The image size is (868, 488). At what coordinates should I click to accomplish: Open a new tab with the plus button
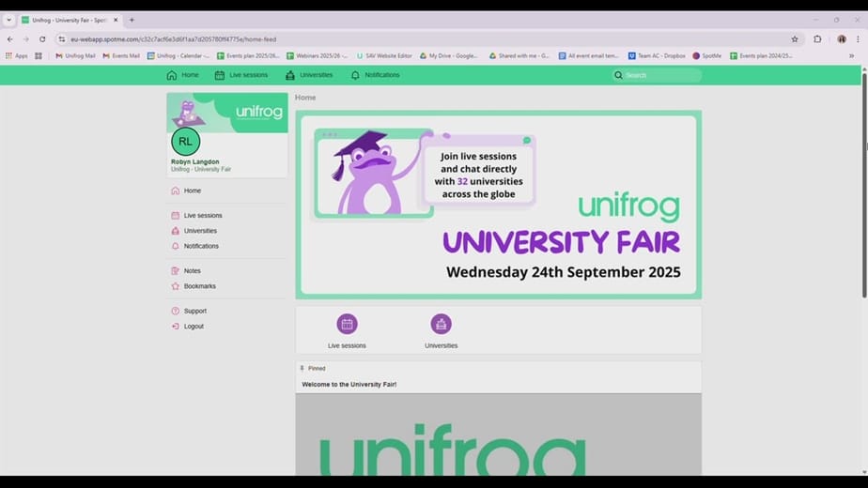[x=132, y=20]
